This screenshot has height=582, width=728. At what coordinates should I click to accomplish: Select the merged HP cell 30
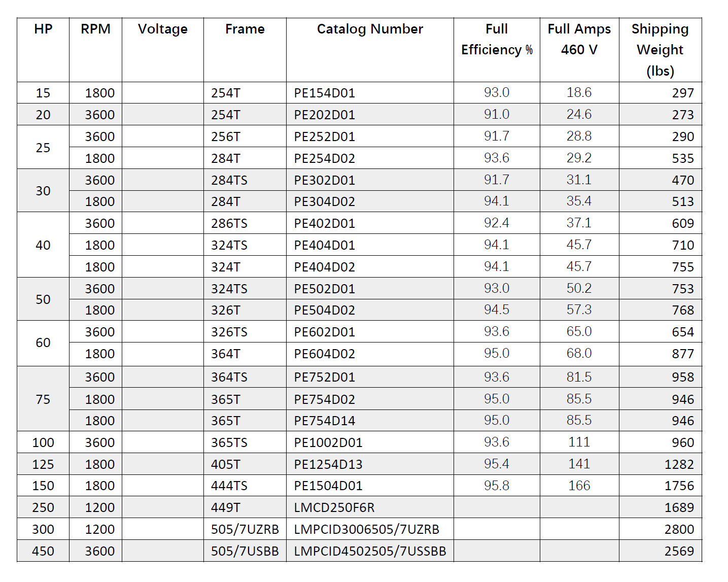[43, 191]
